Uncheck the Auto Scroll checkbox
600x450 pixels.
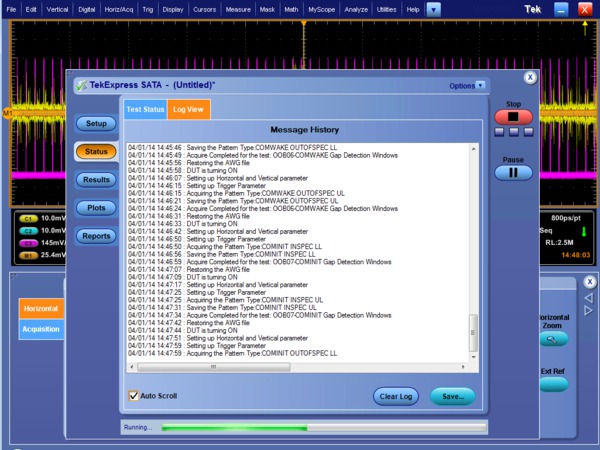[x=134, y=395]
